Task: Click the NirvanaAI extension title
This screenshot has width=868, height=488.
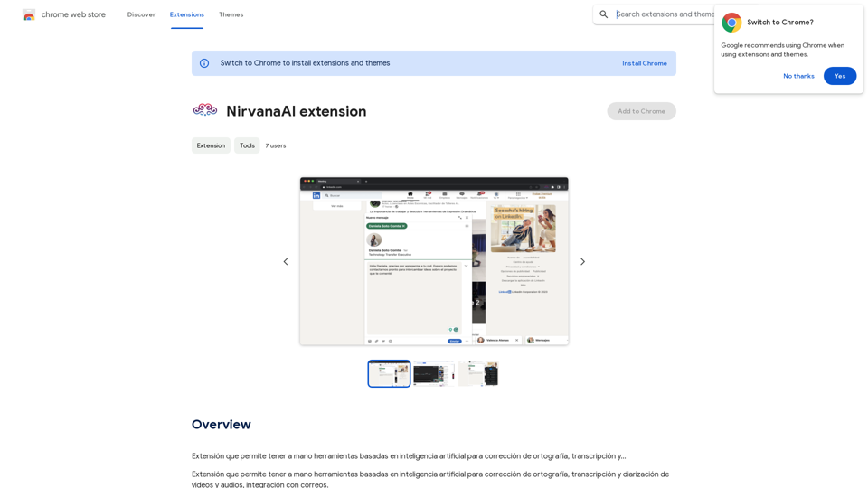Action: pos(297,111)
